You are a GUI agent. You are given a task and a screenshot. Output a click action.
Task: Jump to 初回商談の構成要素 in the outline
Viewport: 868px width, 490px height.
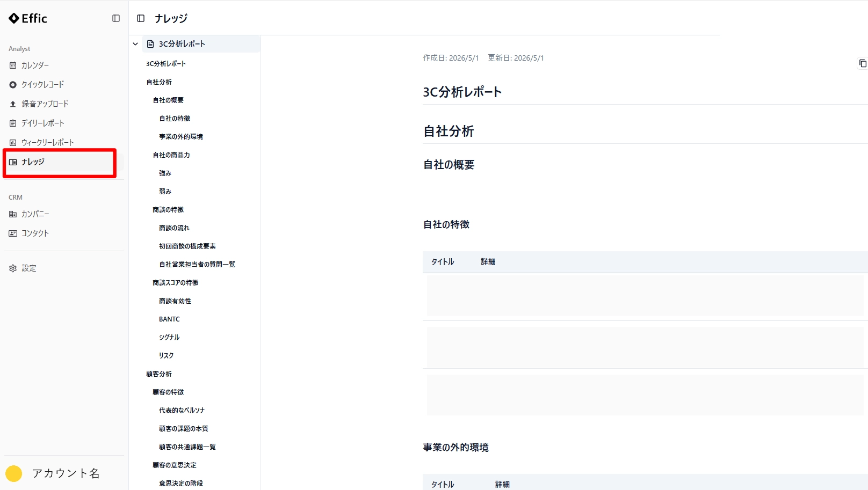(187, 246)
